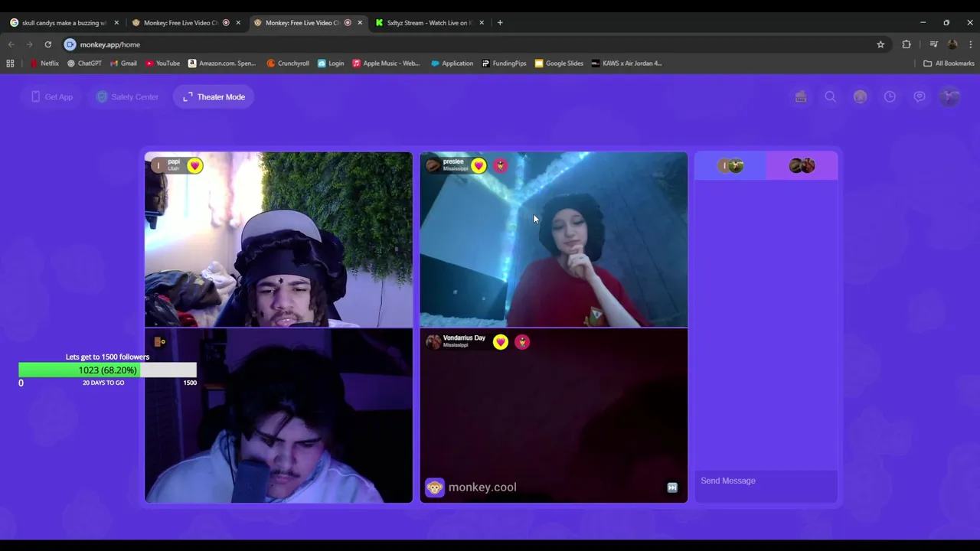
Task: Click papi's video feed
Action: pyautogui.click(x=279, y=240)
